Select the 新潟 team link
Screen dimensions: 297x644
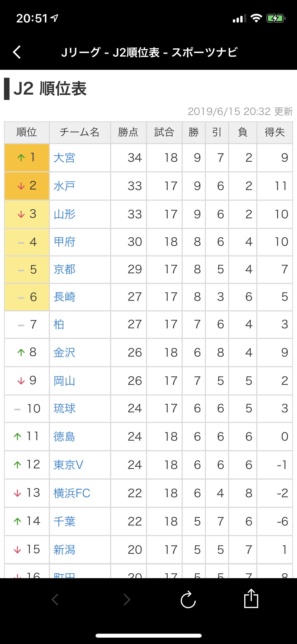click(x=64, y=550)
